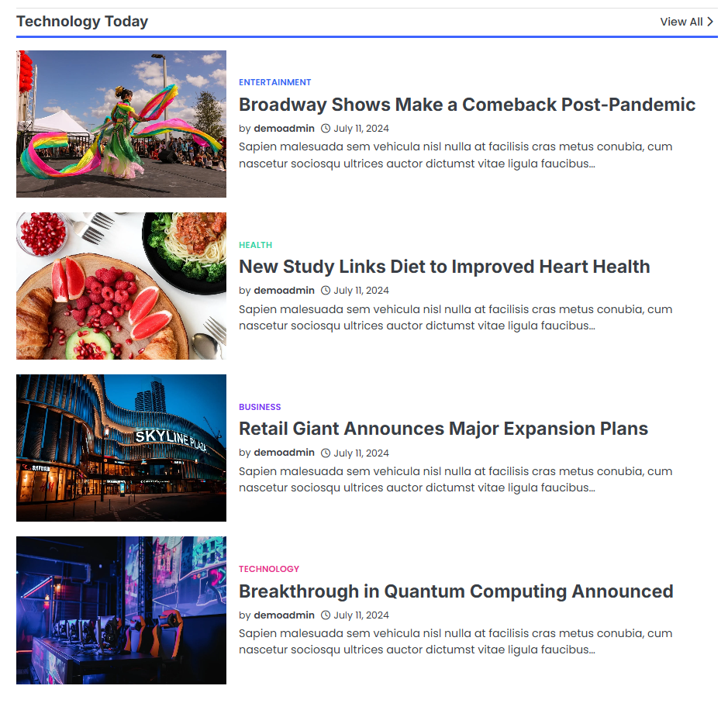The width and height of the screenshot is (728, 703).
Task: Click the TECHNOLOGY category tag
Action: click(x=269, y=569)
